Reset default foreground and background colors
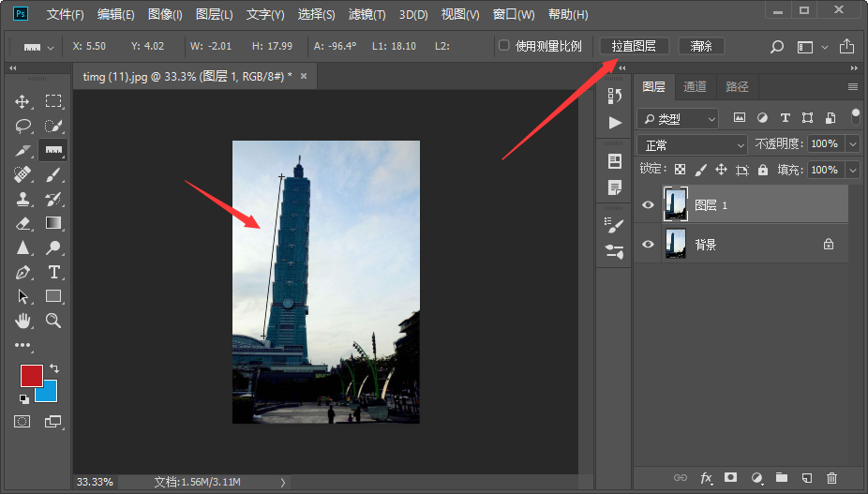The height and width of the screenshot is (494, 868). click(23, 398)
